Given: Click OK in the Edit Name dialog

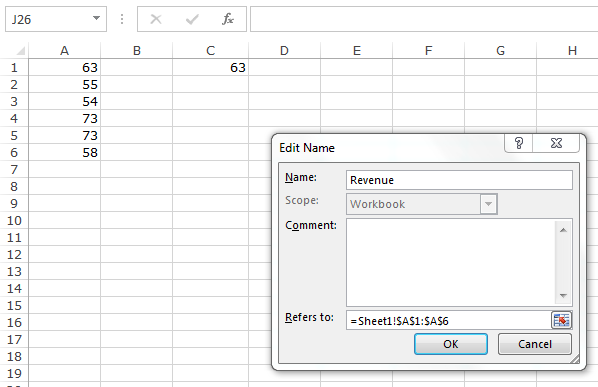Looking at the screenshot, I should tap(451, 344).
